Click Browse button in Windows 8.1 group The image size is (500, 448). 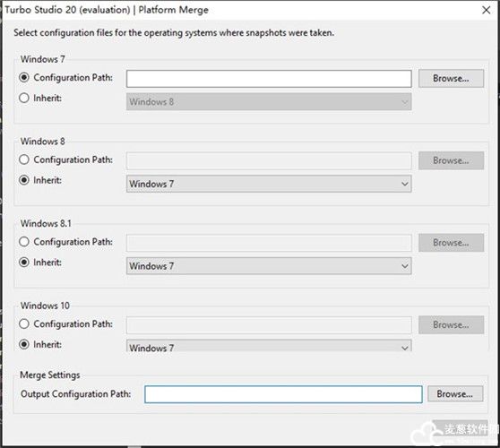(451, 243)
